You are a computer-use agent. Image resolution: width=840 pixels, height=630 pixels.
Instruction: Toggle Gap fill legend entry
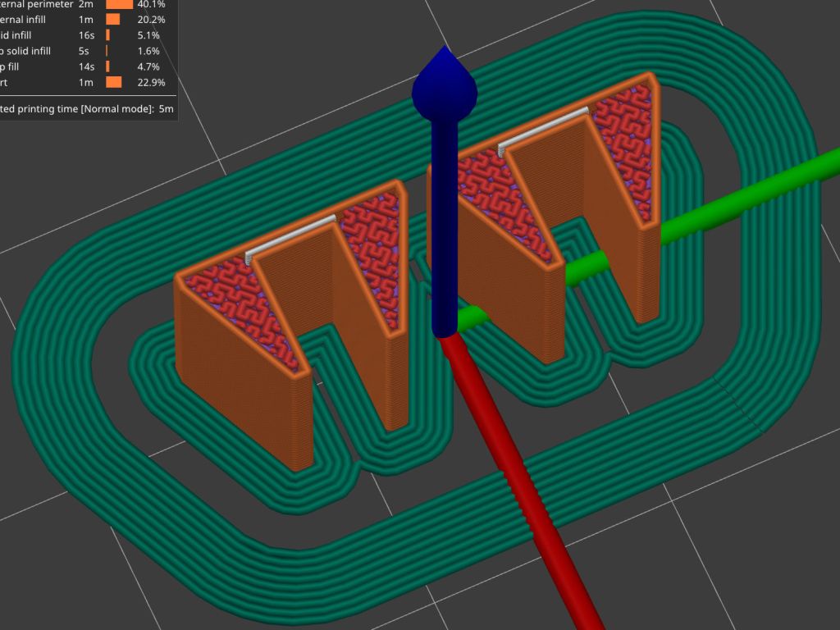(x=16, y=66)
